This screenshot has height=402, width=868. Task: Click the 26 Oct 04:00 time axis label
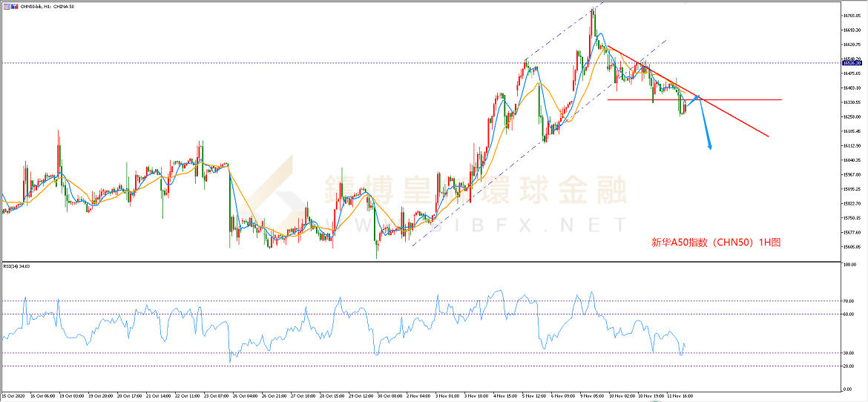(x=244, y=396)
